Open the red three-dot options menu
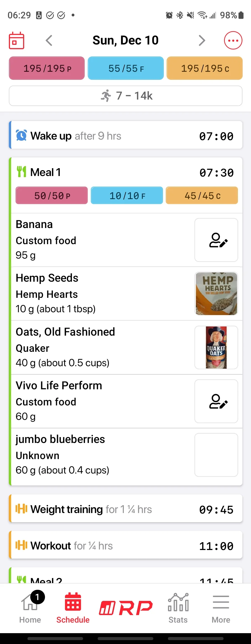 pyautogui.click(x=233, y=41)
